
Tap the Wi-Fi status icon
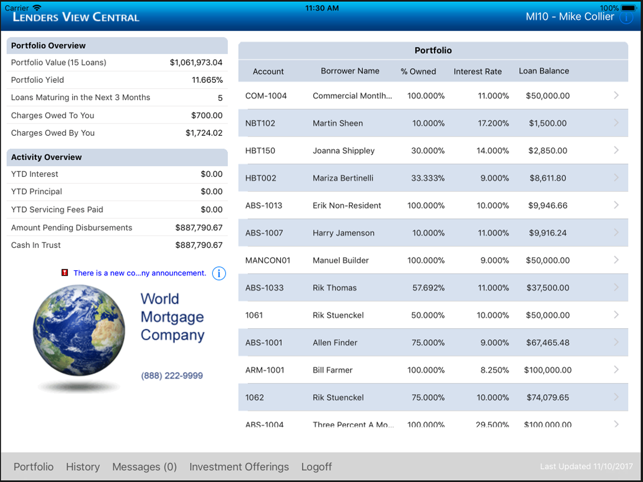tap(37, 8)
